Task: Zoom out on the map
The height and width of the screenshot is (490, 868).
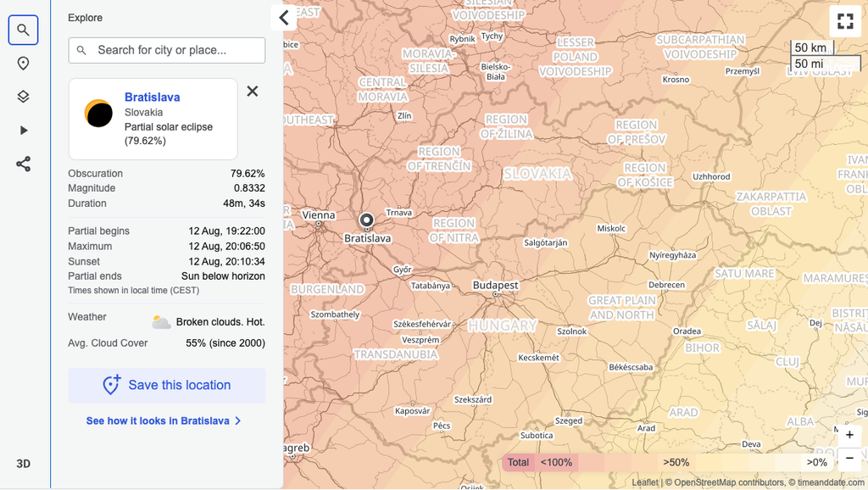Action: pyautogui.click(x=849, y=459)
